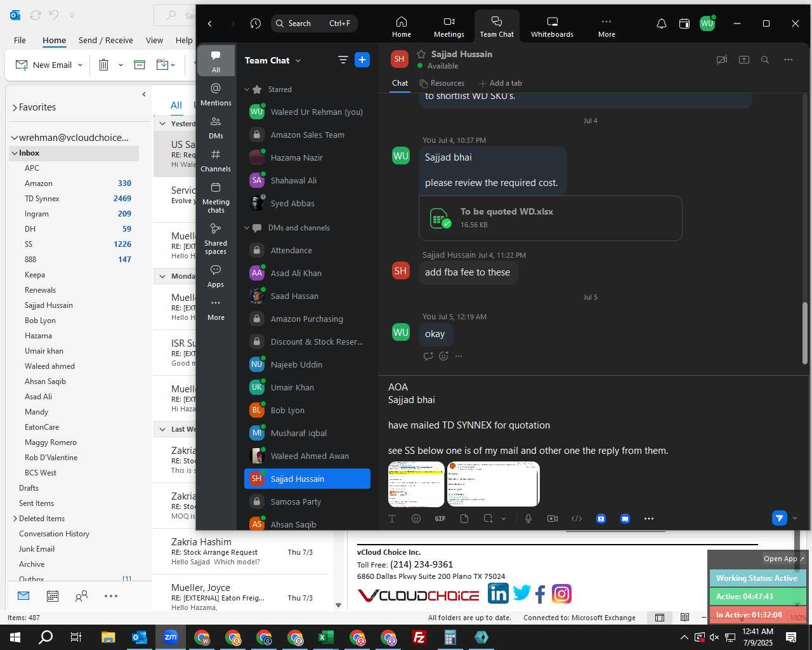Open Team Chat title dropdown
This screenshot has width=812, height=650.
298,60
